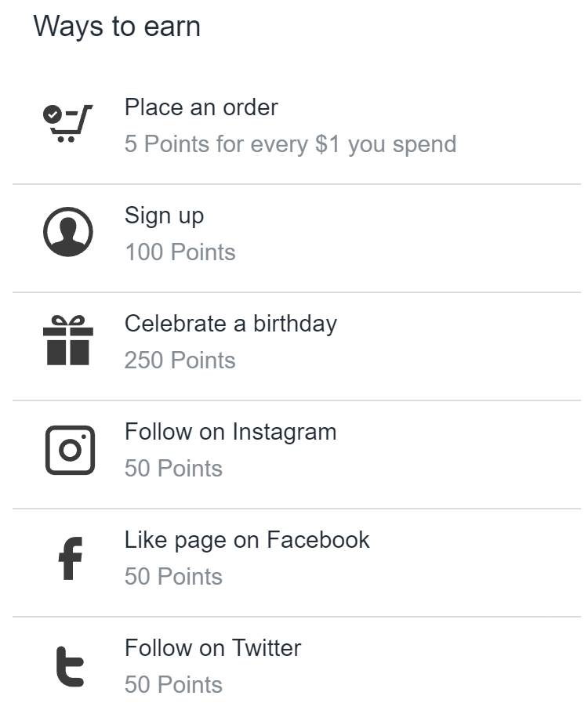Click '5 Points for every $1 you spend'
The width and height of the screenshot is (588, 721).
click(290, 144)
